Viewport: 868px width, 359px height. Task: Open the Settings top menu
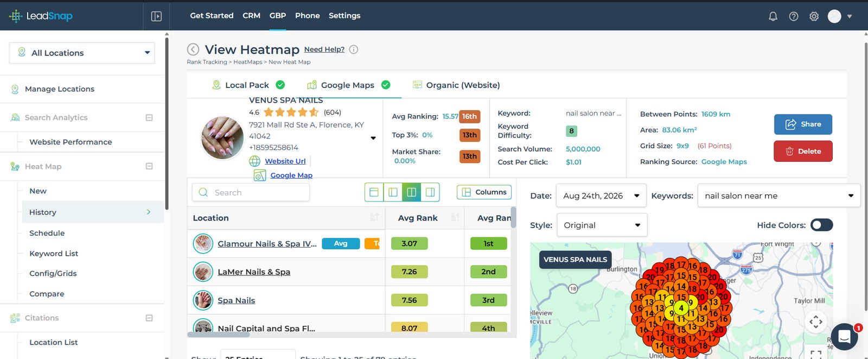click(x=344, y=16)
